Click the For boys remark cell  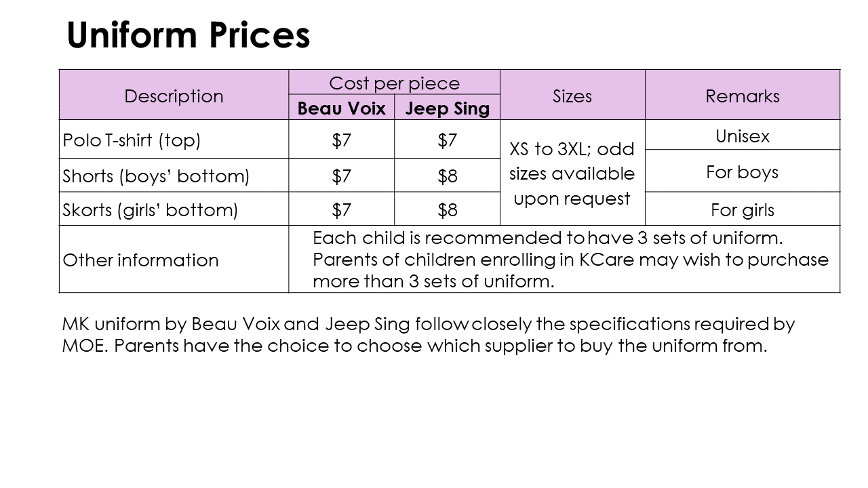coord(743,171)
